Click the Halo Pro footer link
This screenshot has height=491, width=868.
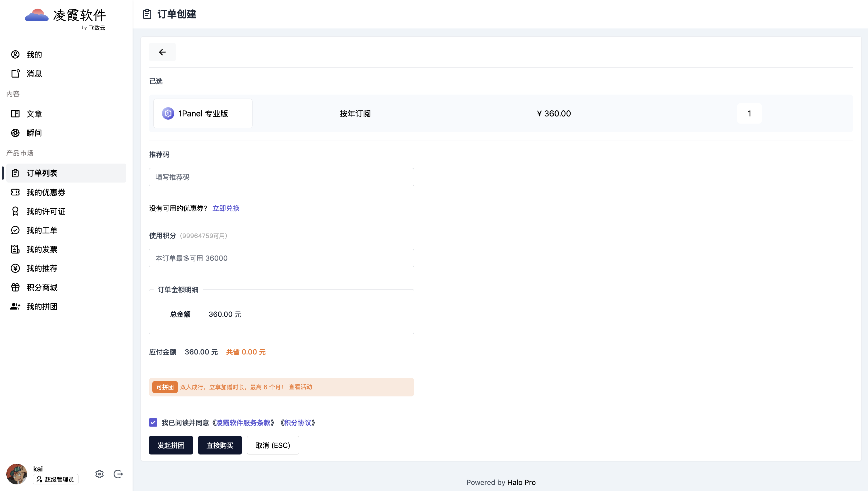pyautogui.click(x=521, y=482)
